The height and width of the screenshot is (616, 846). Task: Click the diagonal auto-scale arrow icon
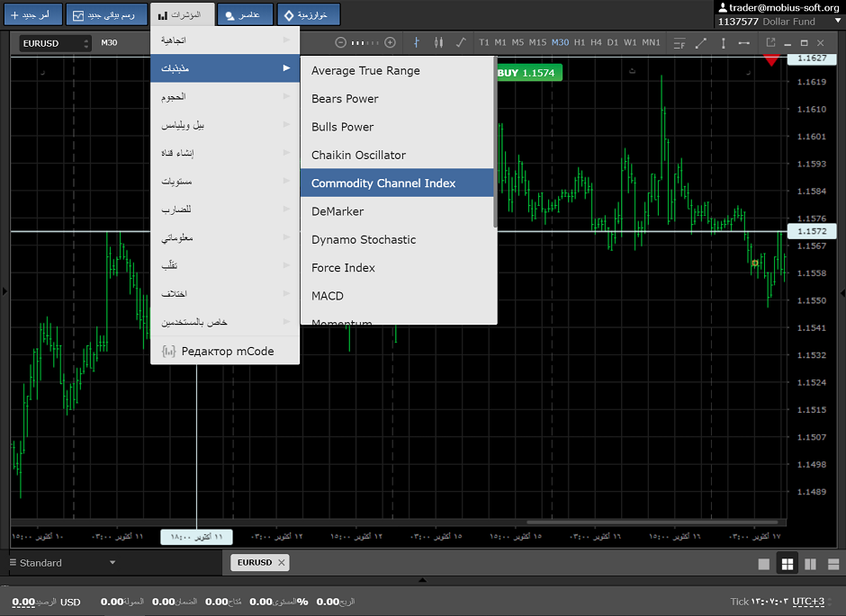coord(701,42)
